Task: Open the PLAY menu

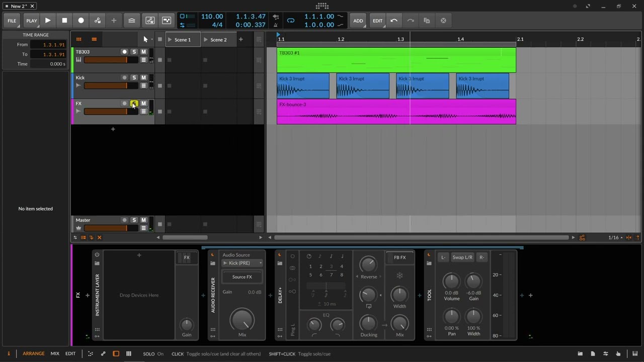Action: pos(31,21)
